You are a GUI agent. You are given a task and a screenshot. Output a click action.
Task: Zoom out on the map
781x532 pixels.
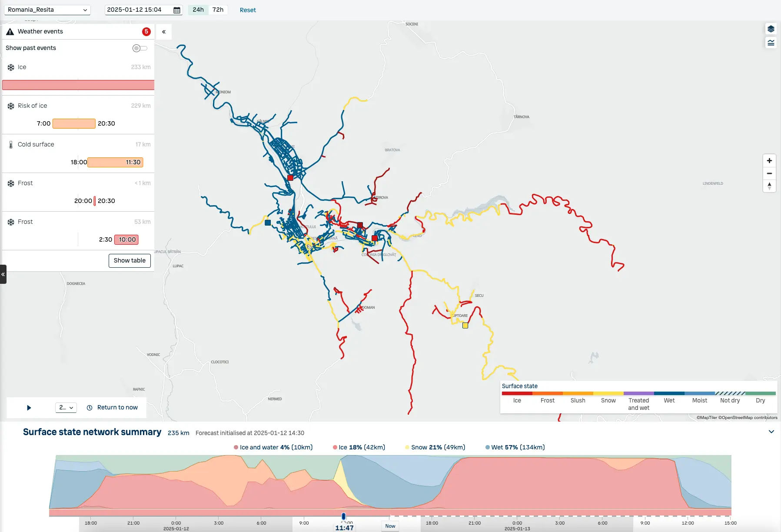[769, 173]
